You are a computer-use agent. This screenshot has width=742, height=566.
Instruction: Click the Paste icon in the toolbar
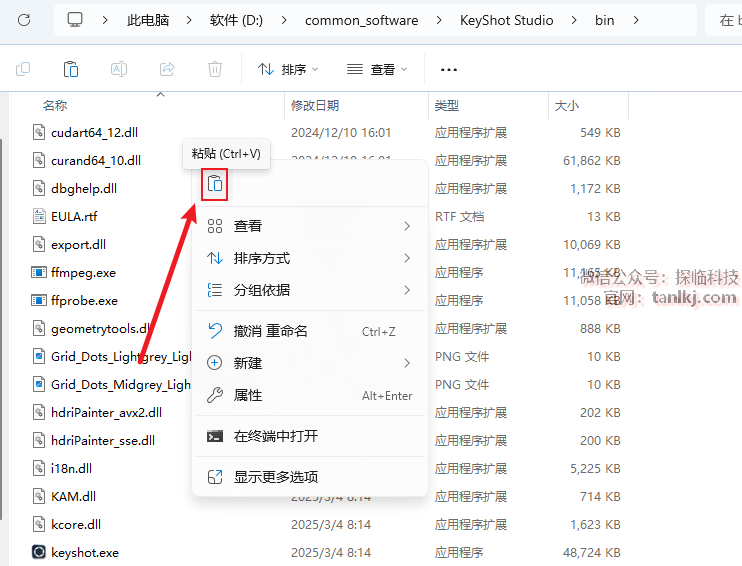pos(71,69)
